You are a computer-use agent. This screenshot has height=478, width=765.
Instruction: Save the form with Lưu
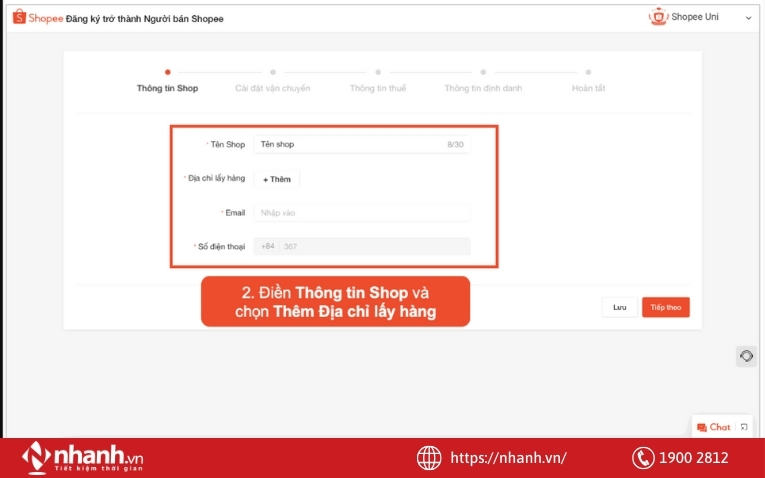pos(620,307)
